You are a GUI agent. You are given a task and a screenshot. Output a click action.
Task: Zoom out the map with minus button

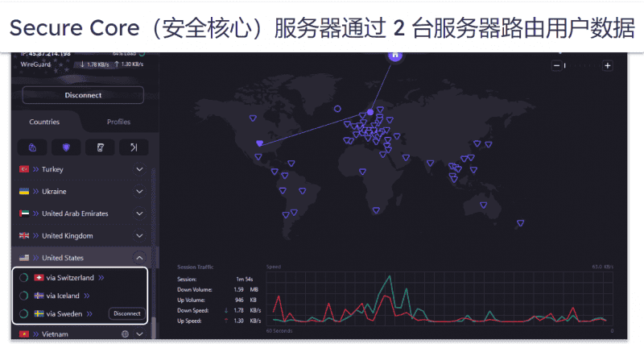tap(556, 65)
